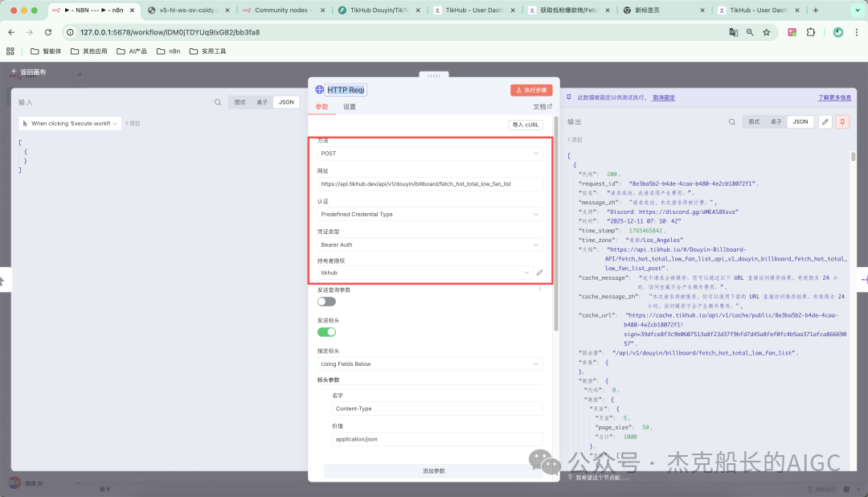Switch to the 参数 tab
This screenshot has height=497, width=868.
321,107
